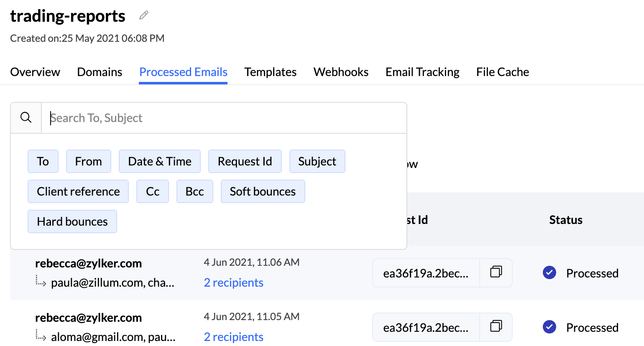This screenshot has width=644, height=346.
Task: Choose the Date & Time search filter
Action: tap(160, 161)
